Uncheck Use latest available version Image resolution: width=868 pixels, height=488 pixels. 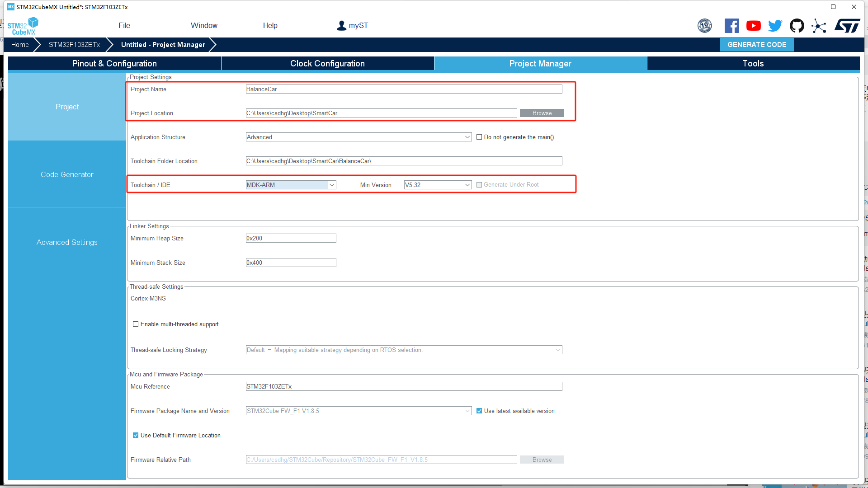pyautogui.click(x=479, y=411)
